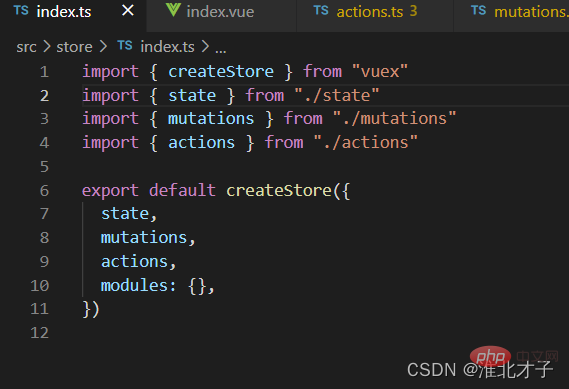
Task: Click "mutations," property on line 8
Action: (148, 238)
